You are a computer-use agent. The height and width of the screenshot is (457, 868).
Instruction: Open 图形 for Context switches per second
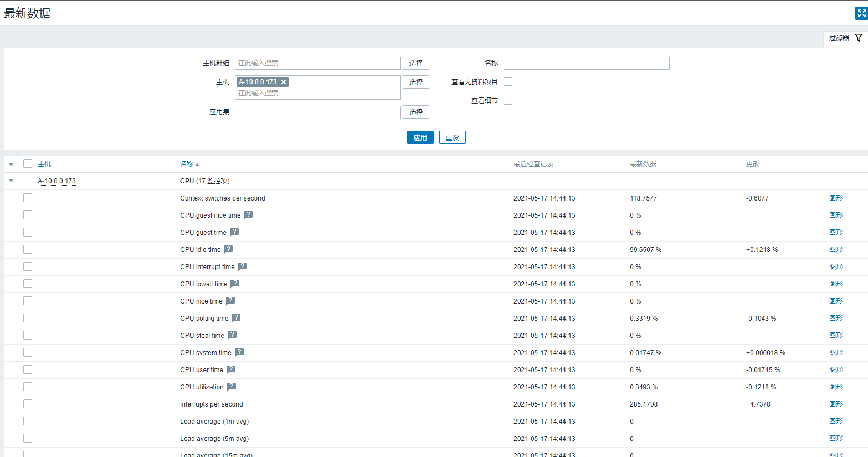coord(836,198)
